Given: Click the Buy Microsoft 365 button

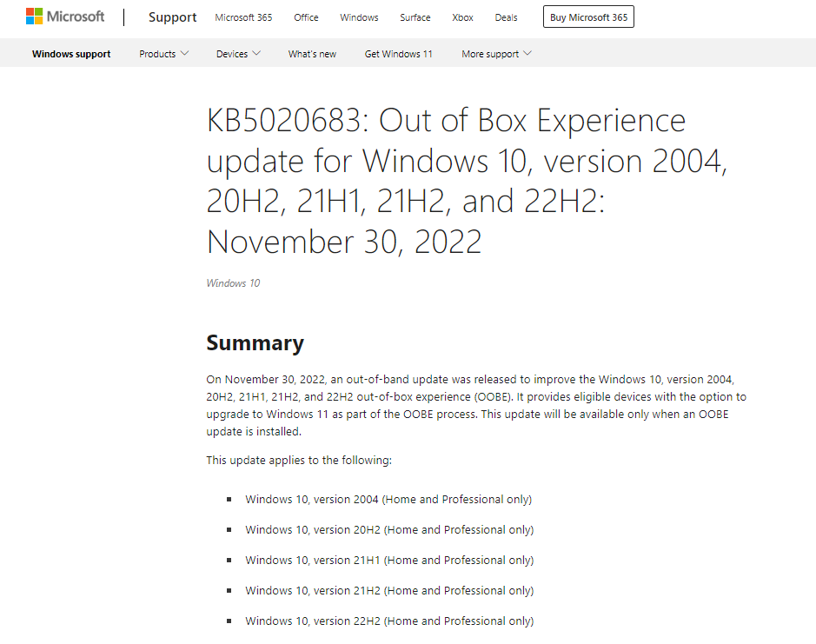Looking at the screenshot, I should [588, 17].
